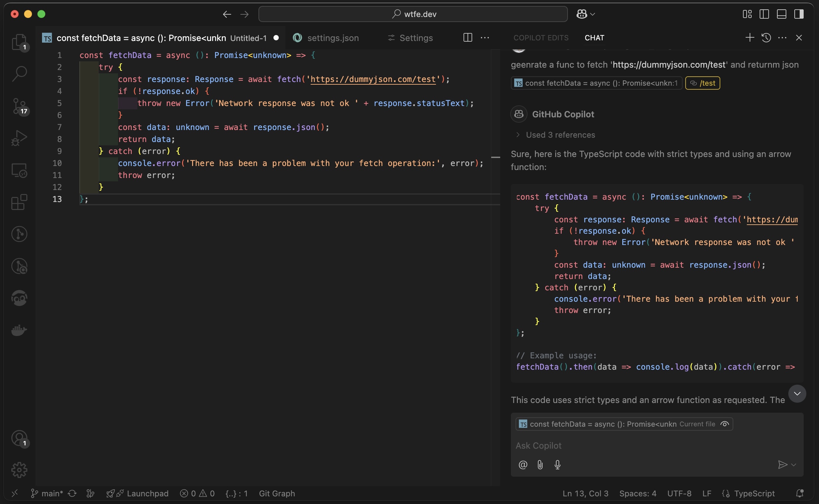Open the Accounts menu in activity bar
Image resolution: width=819 pixels, height=504 pixels.
click(19, 438)
